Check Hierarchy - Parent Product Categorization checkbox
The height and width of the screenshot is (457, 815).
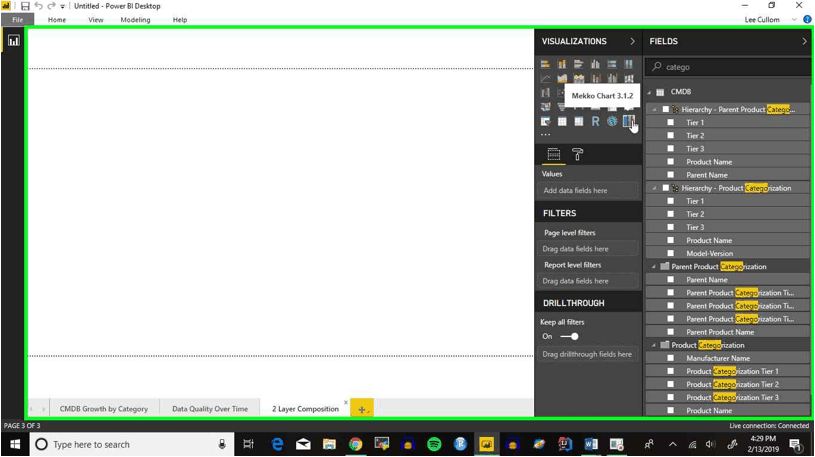[665, 109]
